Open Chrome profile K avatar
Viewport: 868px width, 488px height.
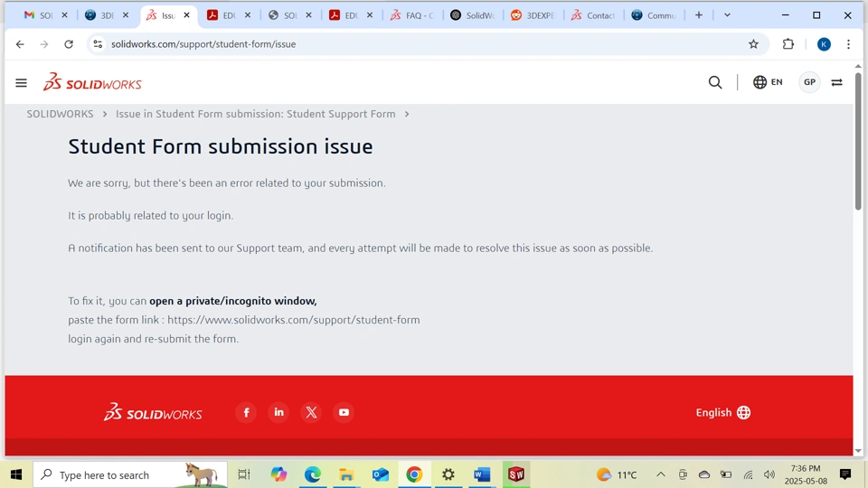(x=824, y=44)
